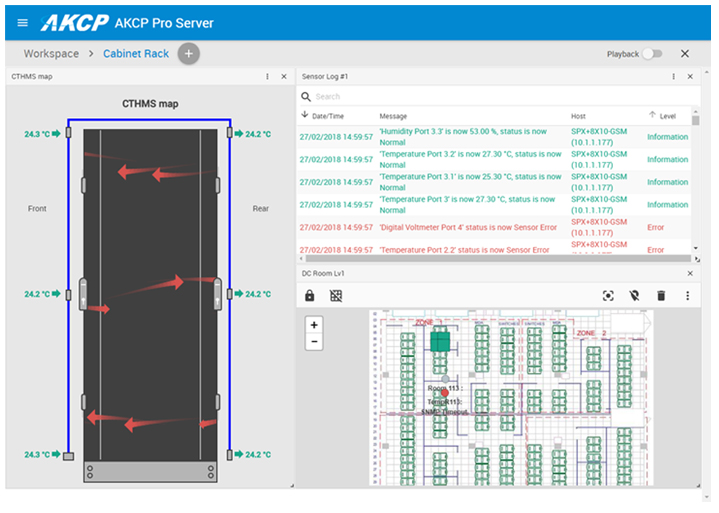Click the red Room 113 sensor marker

click(445, 393)
